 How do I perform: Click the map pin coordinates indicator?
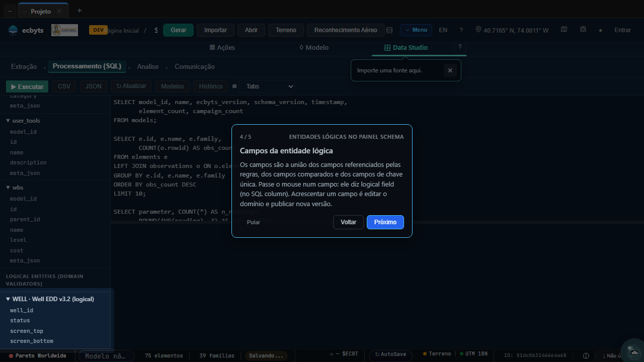[x=512, y=30]
